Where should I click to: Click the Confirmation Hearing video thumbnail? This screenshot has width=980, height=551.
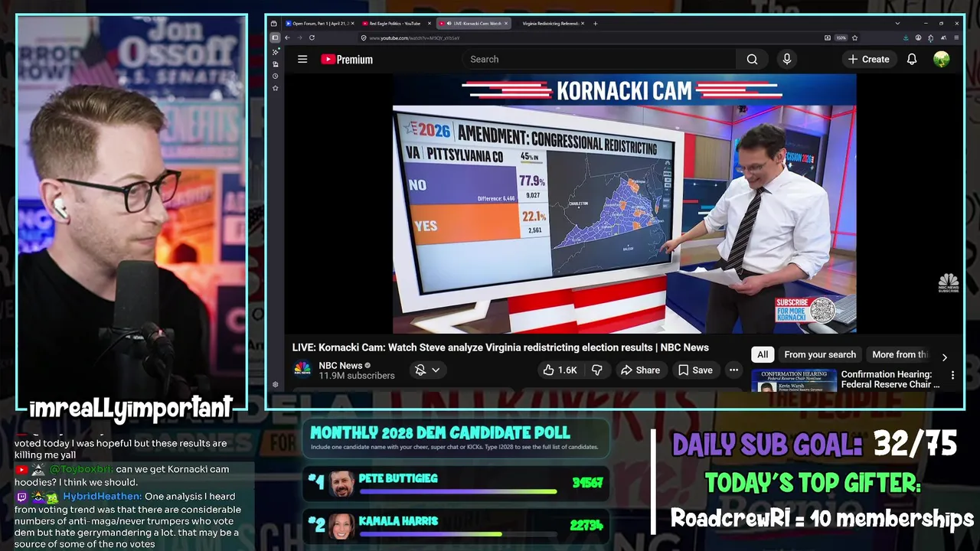click(x=794, y=382)
